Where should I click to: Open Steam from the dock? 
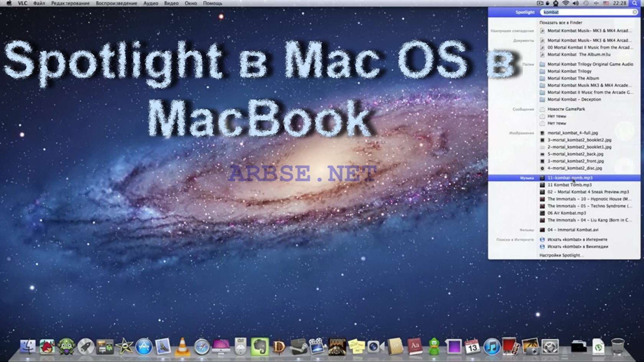pos(299,347)
